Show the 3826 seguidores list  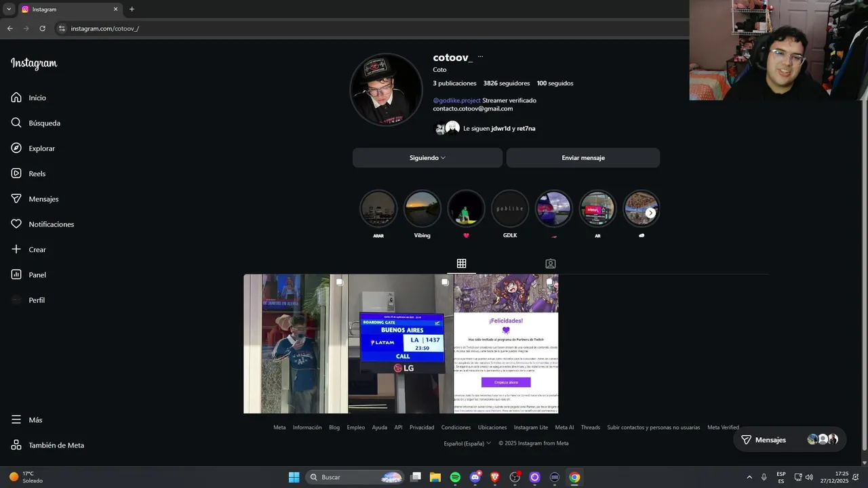point(507,83)
